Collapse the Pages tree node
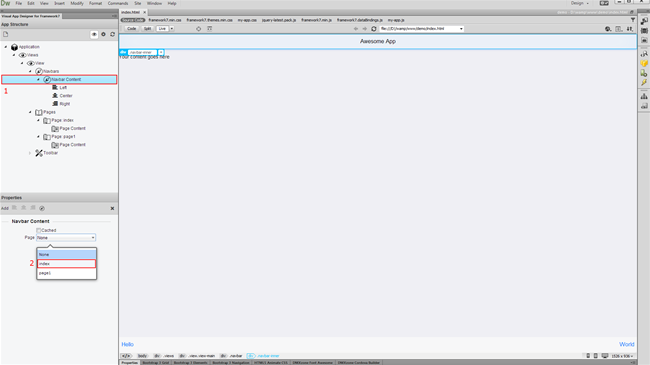 pyautogui.click(x=30, y=112)
